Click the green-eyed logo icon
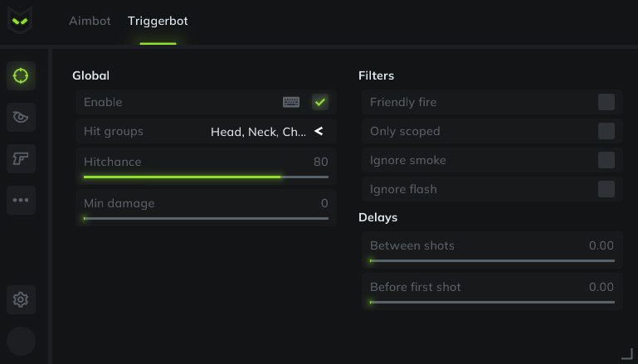The width and height of the screenshot is (638, 364). pos(21,20)
